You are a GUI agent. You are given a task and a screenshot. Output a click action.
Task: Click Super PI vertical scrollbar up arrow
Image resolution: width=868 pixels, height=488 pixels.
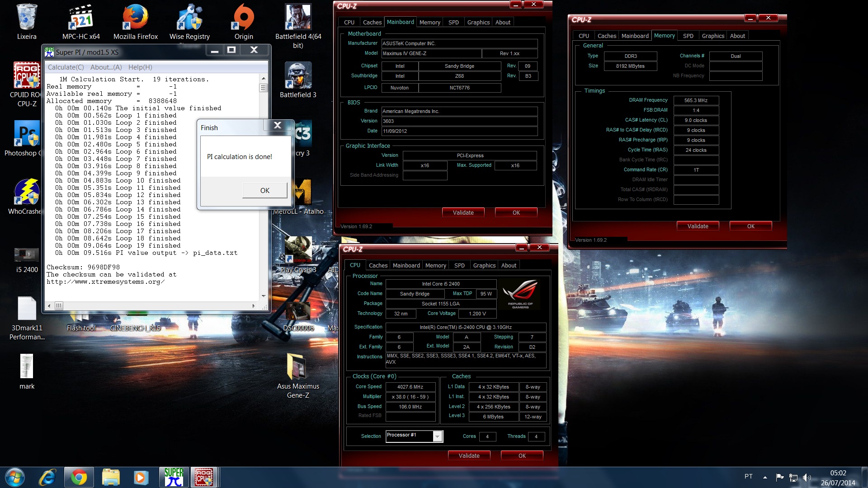coord(264,78)
